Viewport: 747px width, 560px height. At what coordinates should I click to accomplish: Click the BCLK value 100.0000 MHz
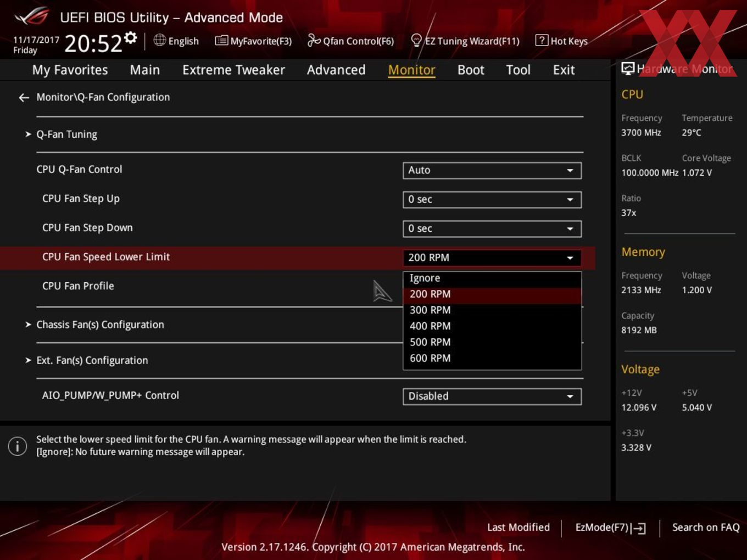click(650, 173)
